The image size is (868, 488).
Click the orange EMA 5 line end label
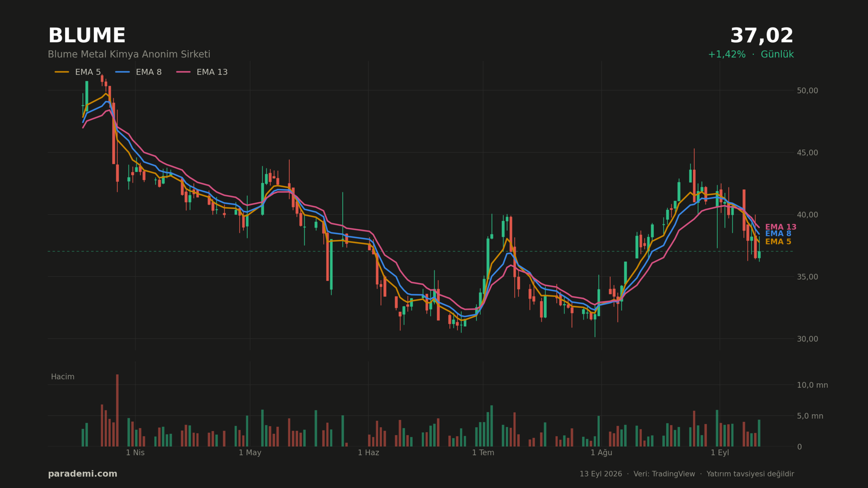click(x=778, y=242)
